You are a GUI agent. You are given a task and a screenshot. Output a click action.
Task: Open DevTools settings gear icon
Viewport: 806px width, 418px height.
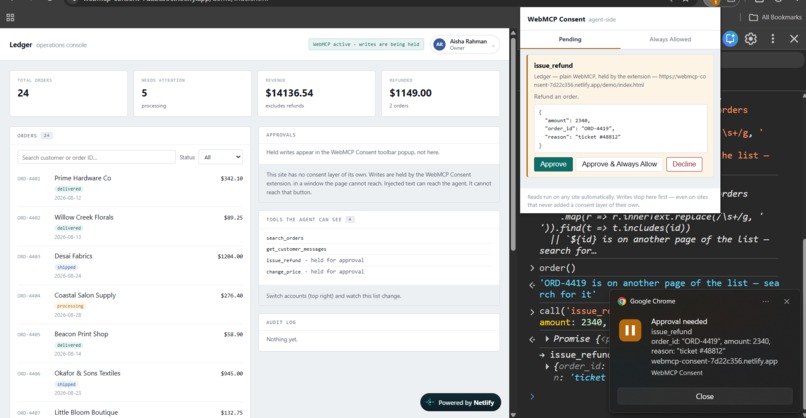point(750,39)
